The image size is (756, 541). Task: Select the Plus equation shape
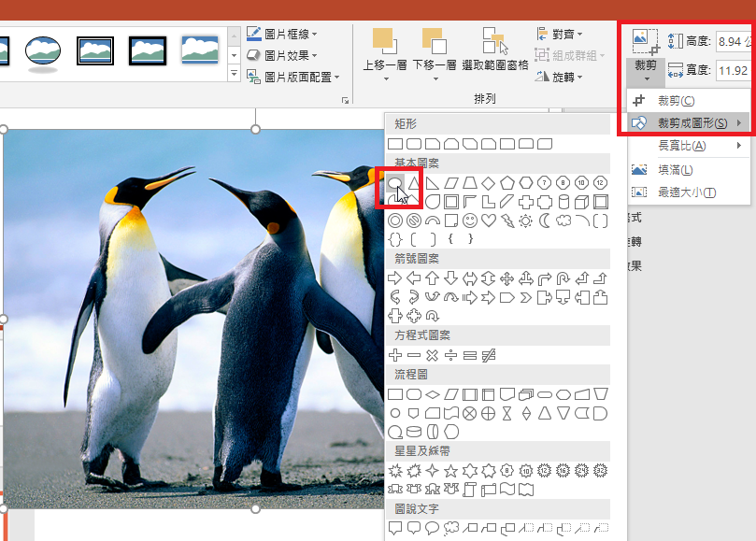click(x=395, y=355)
